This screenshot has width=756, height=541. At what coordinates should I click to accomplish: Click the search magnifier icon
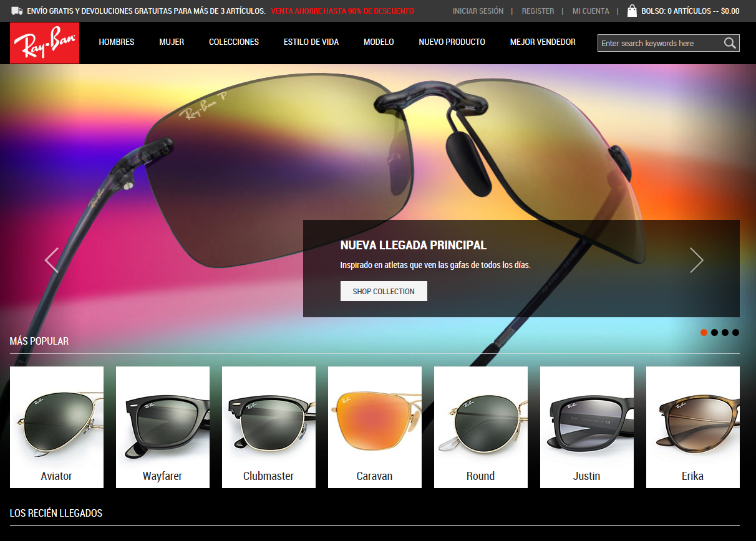point(730,43)
